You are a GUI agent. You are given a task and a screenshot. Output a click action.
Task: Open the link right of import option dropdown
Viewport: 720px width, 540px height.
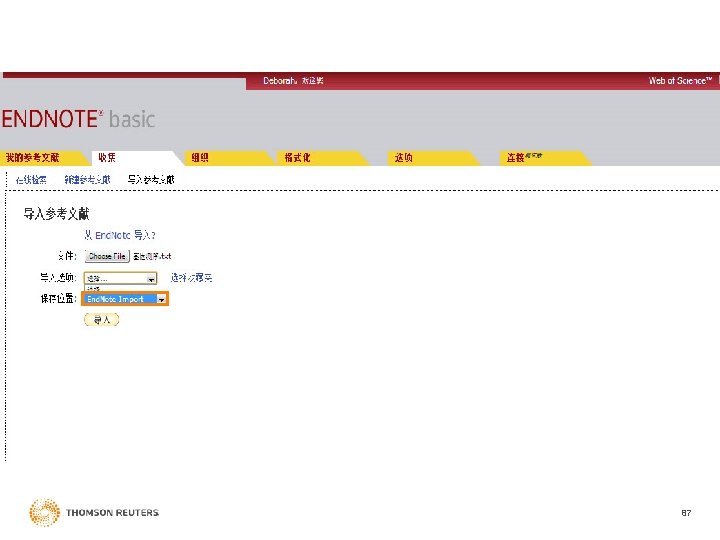(x=191, y=277)
